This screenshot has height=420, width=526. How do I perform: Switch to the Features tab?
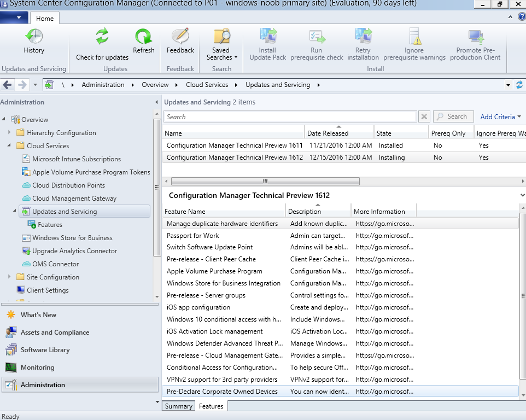(211, 406)
